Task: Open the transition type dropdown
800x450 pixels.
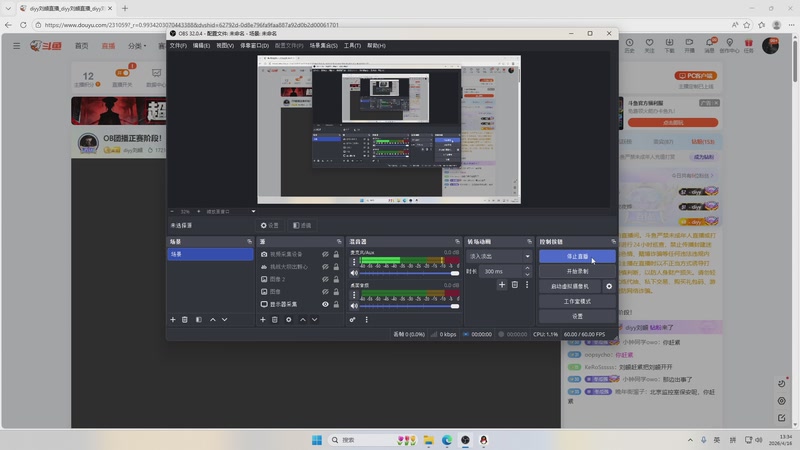Action: coord(499,256)
